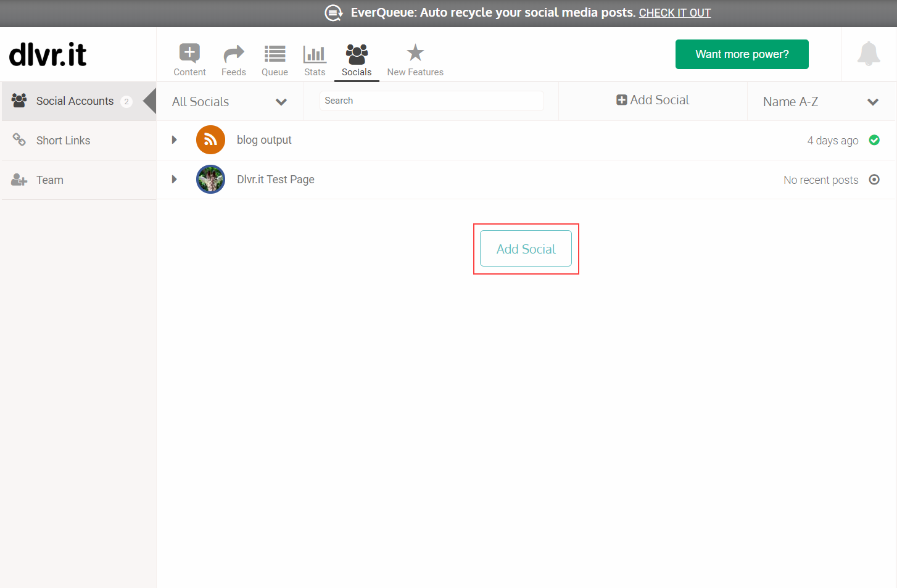Open the All Socials filter dropdown

click(230, 102)
